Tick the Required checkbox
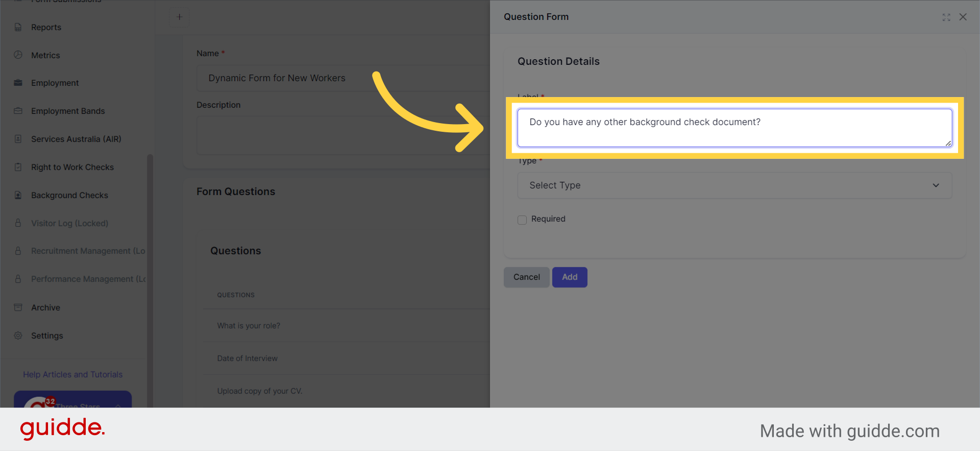The height and width of the screenshot is (451, 980). (522, 220)
